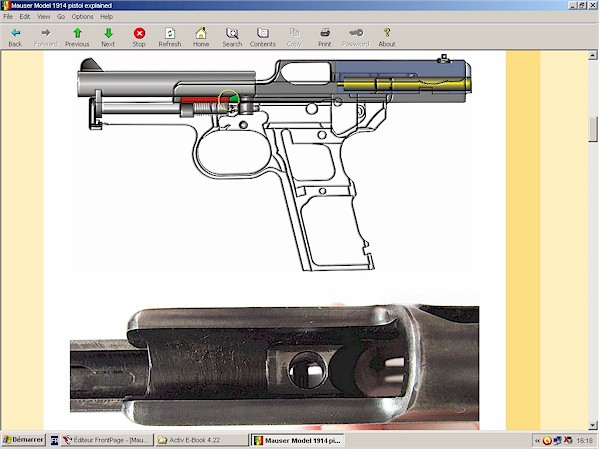The width and height of the screenshot is (600, 450).
Task: Jump to the Previous page (green up arrow)
Action: [77, 38]
